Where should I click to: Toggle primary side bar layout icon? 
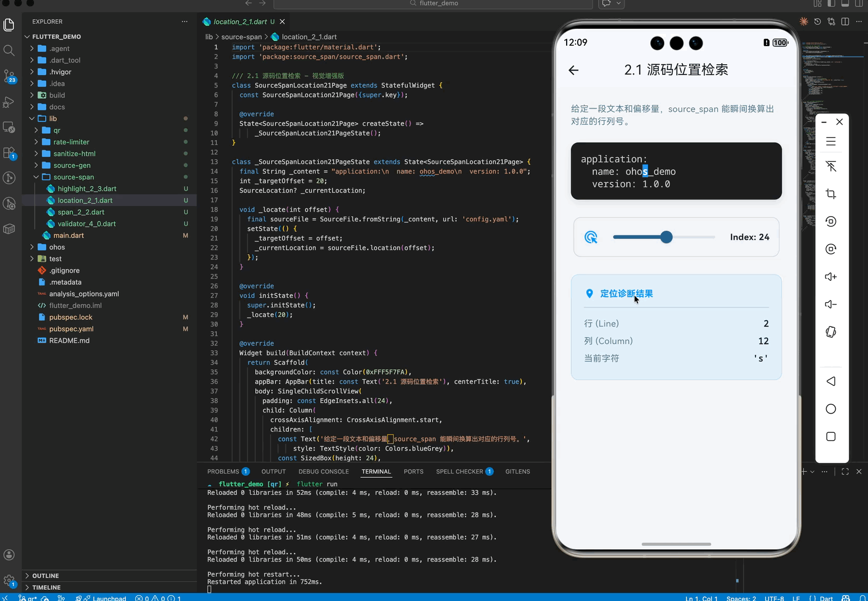(831, 3)
